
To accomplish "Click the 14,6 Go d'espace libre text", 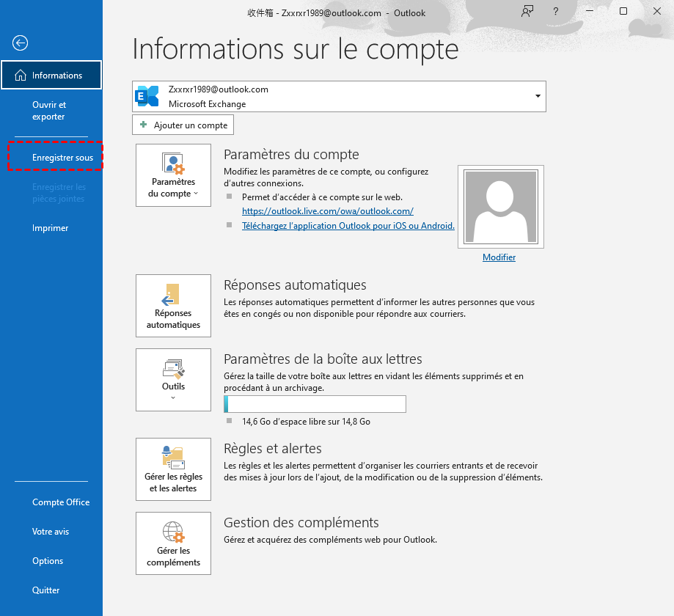I will 306,422.
